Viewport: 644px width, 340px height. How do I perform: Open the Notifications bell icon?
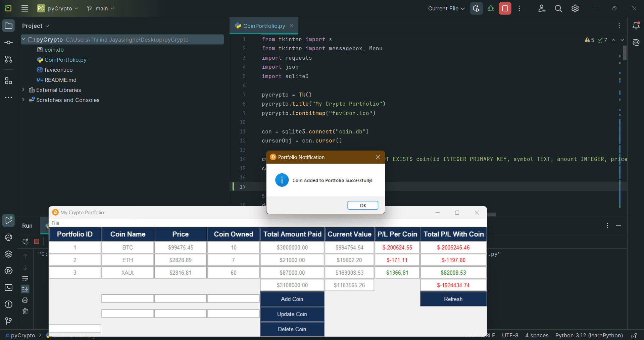pyautogui.click(x=636, y=26)
